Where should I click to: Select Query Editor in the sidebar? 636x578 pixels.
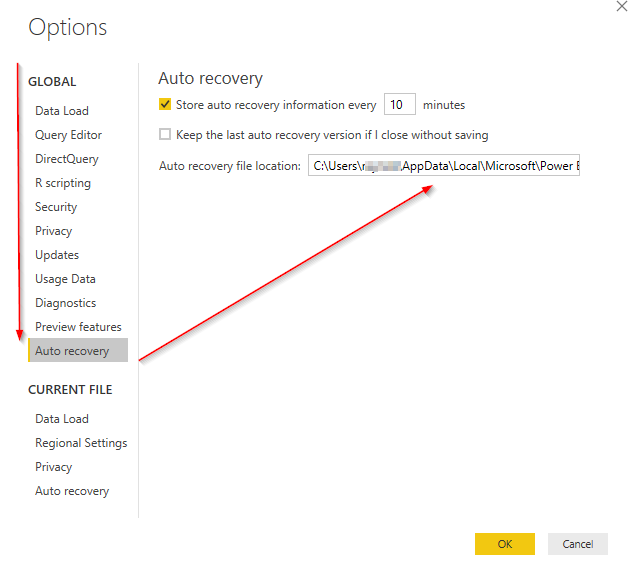(x=68, y=135)
